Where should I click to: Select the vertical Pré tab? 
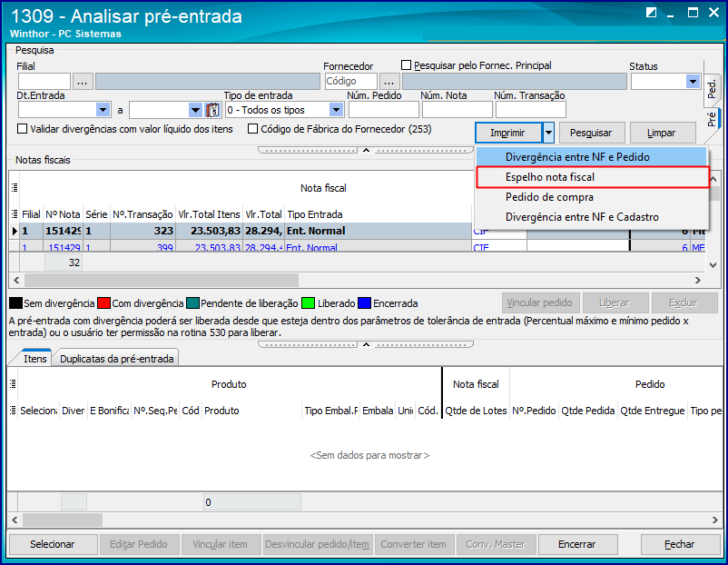pos(712,119)
